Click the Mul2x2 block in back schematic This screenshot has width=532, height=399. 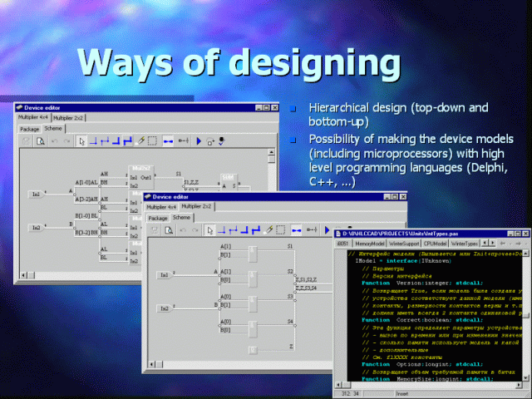pyautogui.click(x=140, y=178)
